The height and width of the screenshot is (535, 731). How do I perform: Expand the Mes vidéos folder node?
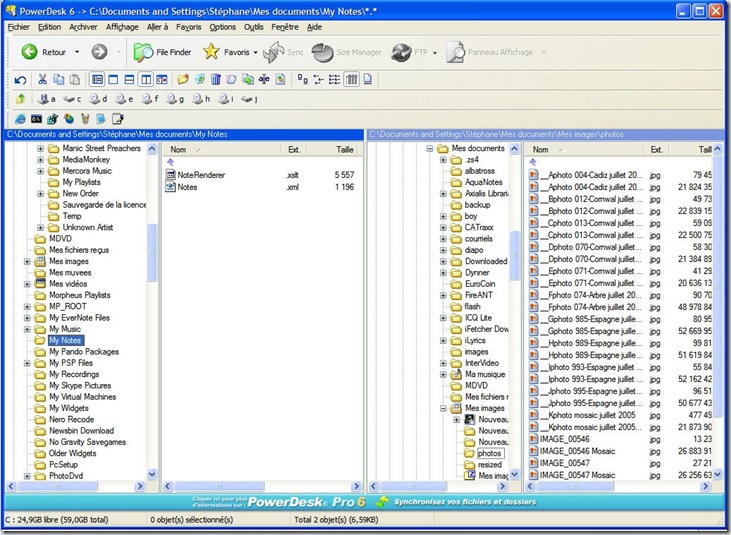point(28,284)
